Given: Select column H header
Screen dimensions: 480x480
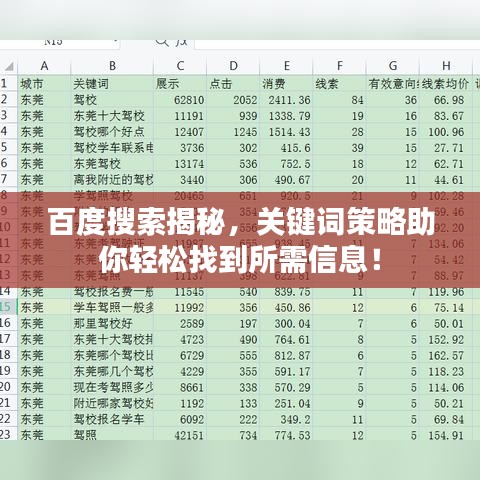Looking at the screenshot, I should coord(446,66).
